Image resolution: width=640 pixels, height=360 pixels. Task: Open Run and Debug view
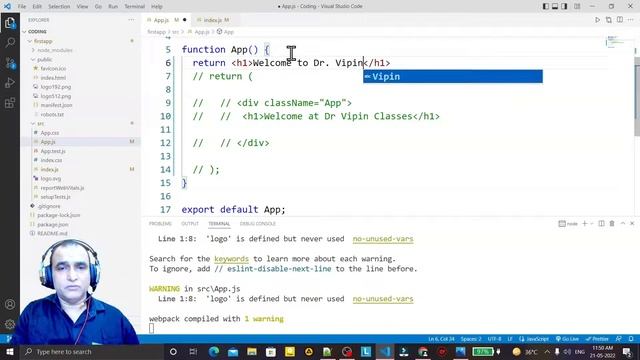10,82
